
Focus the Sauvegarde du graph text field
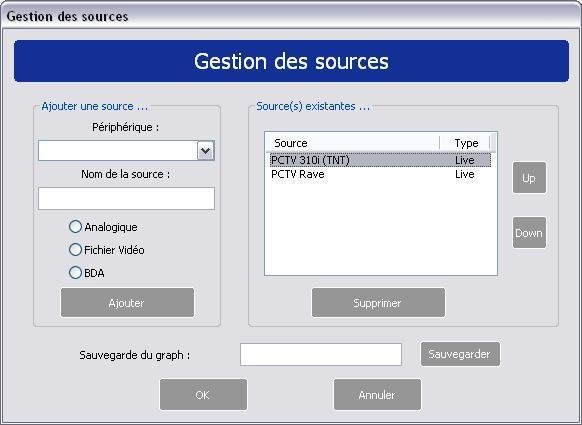tap(321, 354)
